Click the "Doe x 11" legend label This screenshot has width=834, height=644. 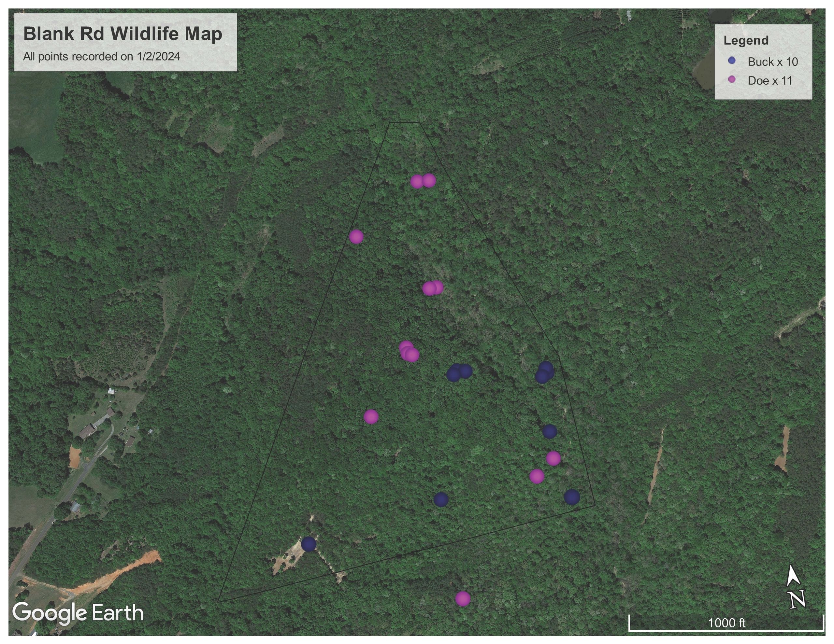tap(770, 80)
